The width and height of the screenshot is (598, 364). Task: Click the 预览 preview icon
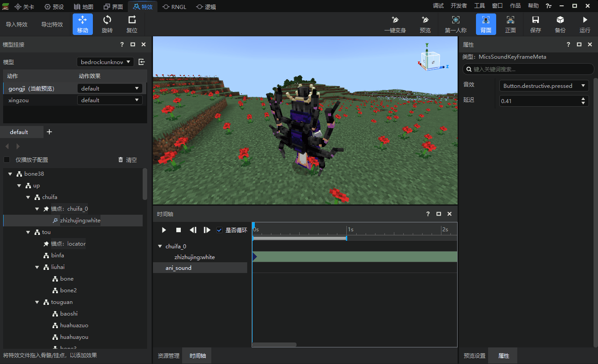point(425,24)
